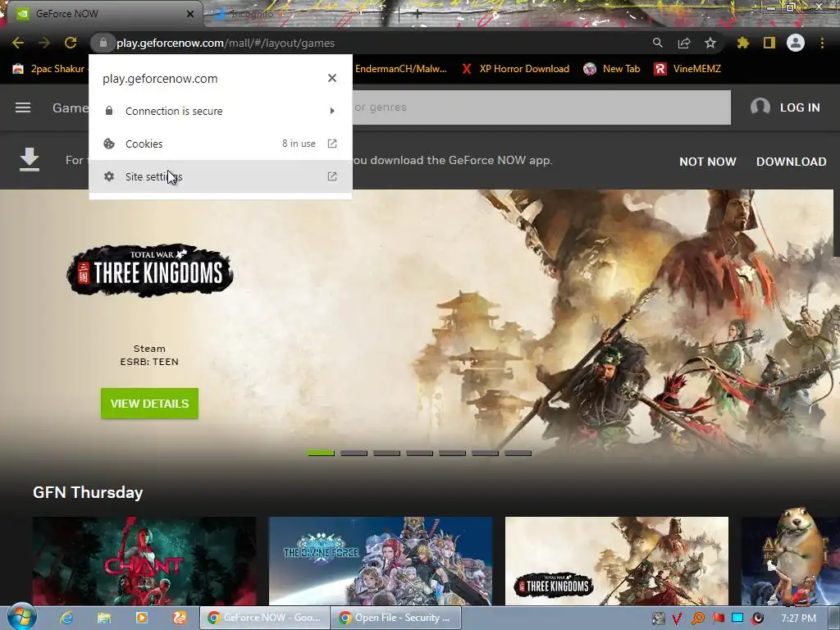Open the GeForce NOW hamburger menu
Screen dimensions: 840x630
coord(22,107)
